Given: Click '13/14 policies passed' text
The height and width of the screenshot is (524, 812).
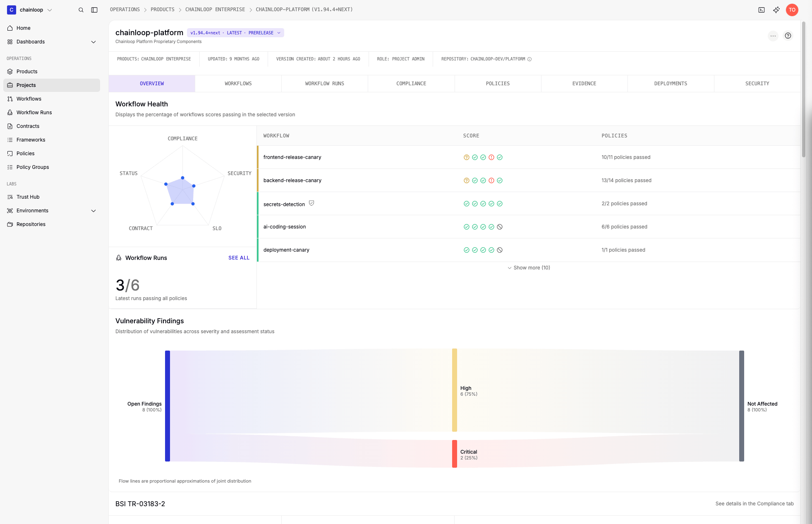Looking at the screenshot, I should click(x=626, y=180).
